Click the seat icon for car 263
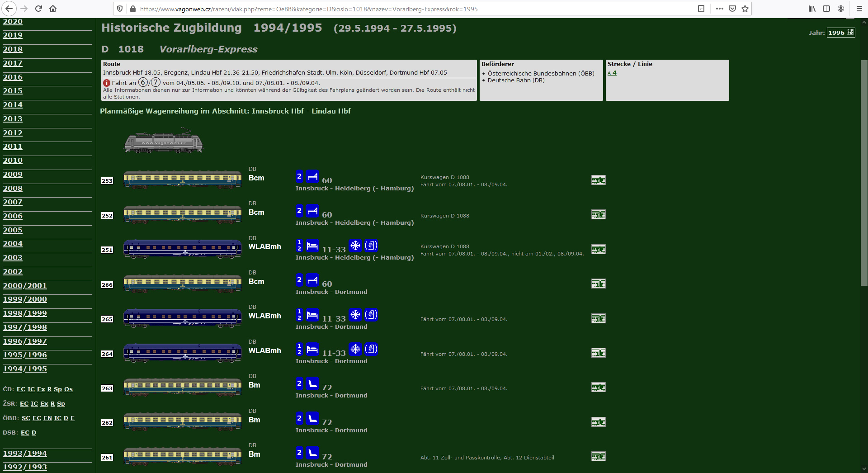The width and height of the screenshot is (868, 473). [312, 384]
